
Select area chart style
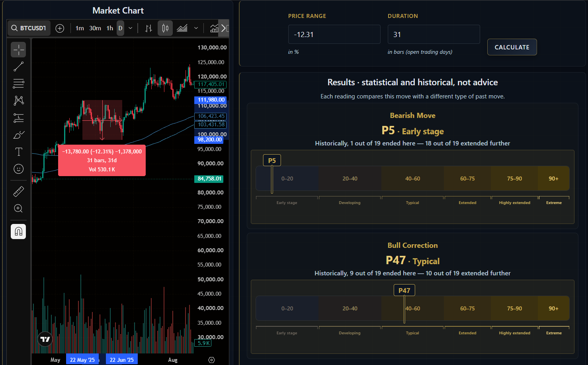pos(182,28)
